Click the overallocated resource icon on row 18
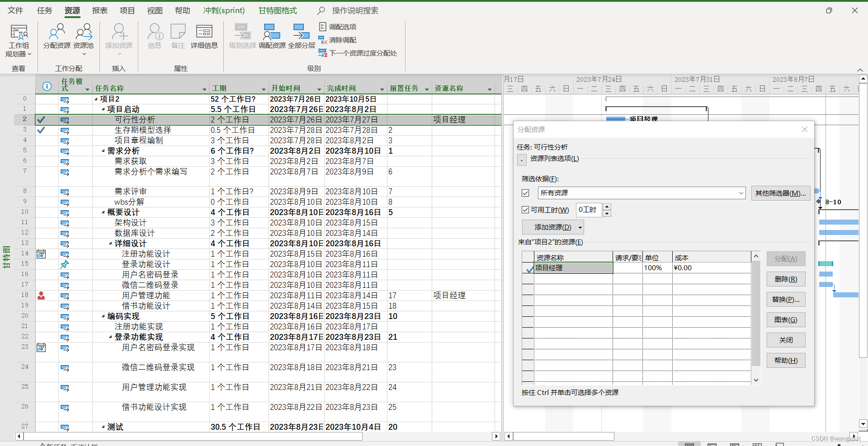Viewport: 868px width, 446px height. pyautogui.click(x=41, y=296)
